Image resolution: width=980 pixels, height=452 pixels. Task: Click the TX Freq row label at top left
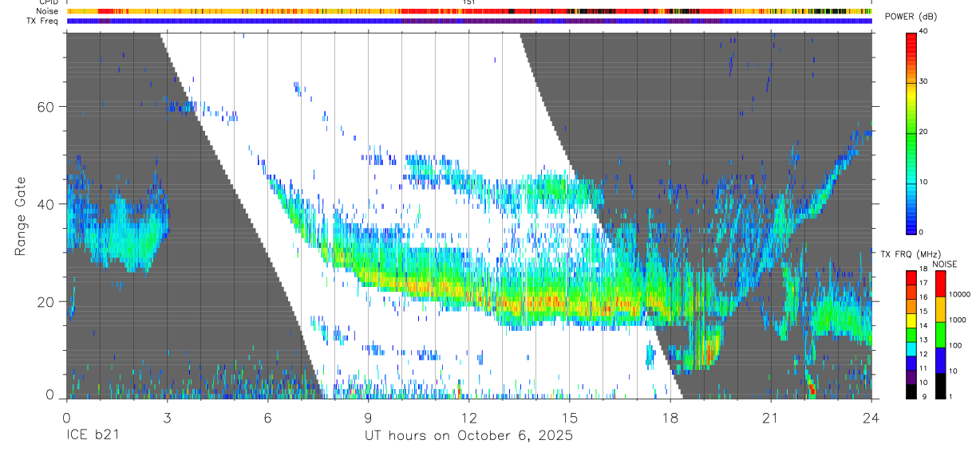pyautogui.click(x=43, y=21)
